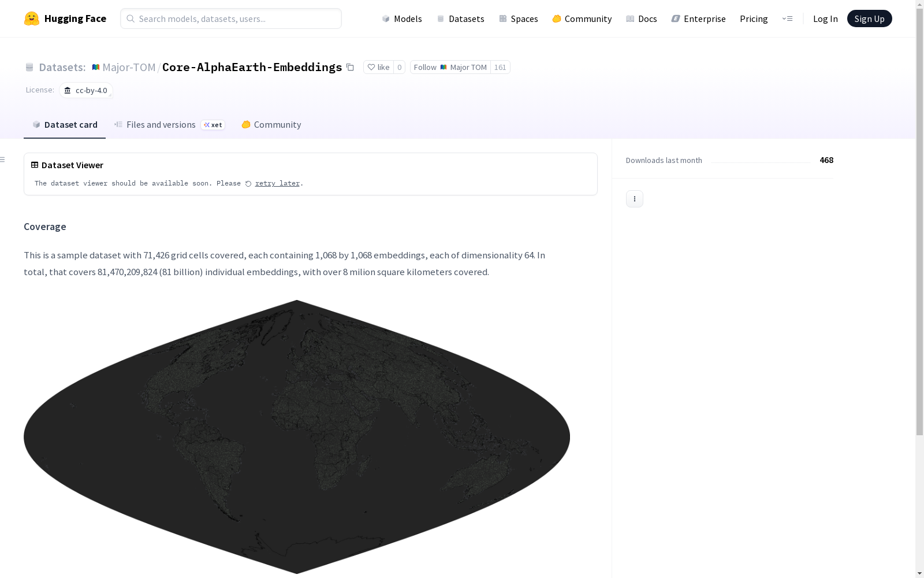Click the scrollbar down arrow
924x578 pixels.
click(x=919, y=574)
